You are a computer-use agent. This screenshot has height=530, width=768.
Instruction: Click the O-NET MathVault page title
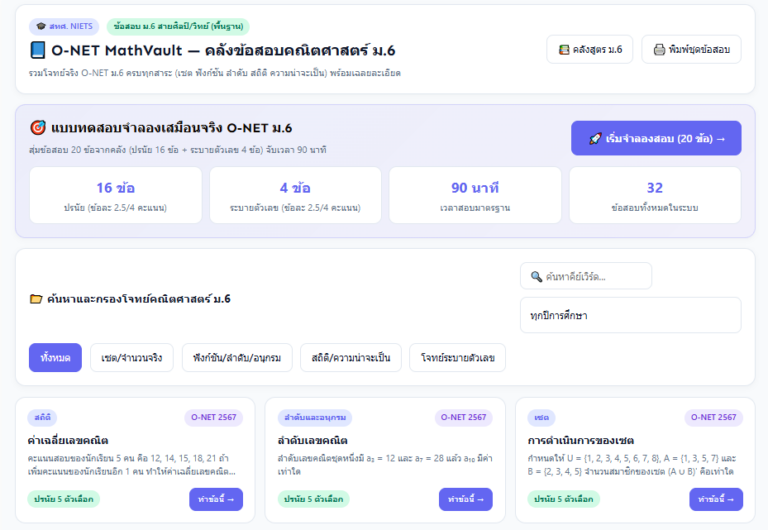(223, 50)
